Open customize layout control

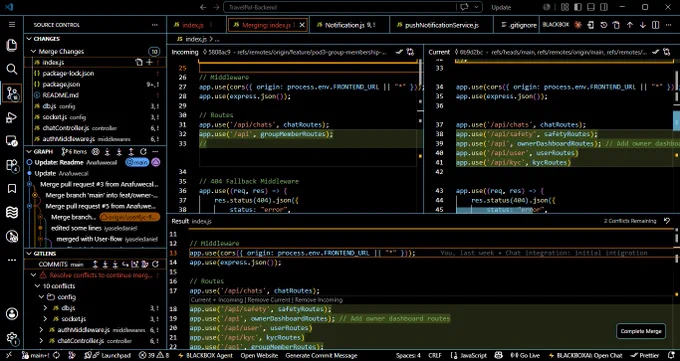pyautogui.click(x=565, y=7)
